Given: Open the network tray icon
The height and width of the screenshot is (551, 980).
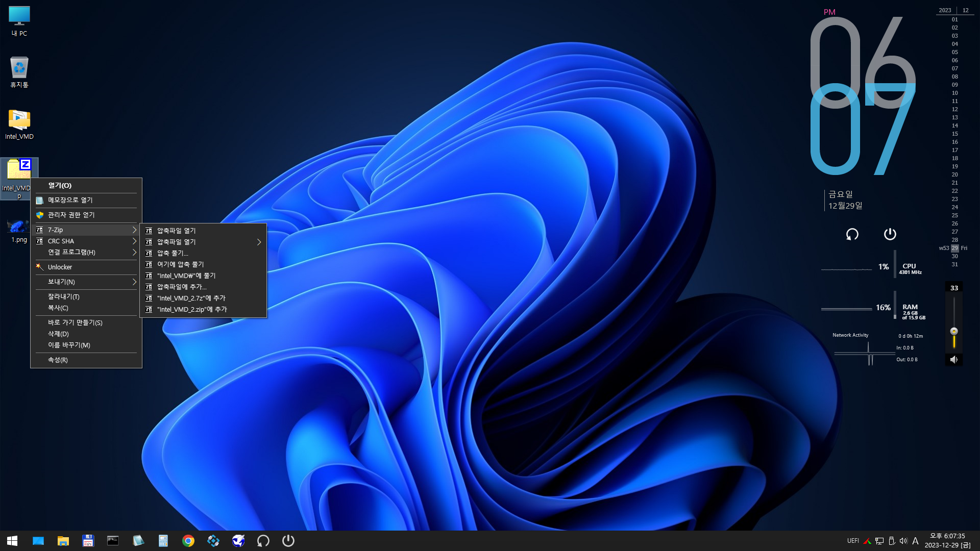Looking at the screenshot, I should tap(879, 541).
